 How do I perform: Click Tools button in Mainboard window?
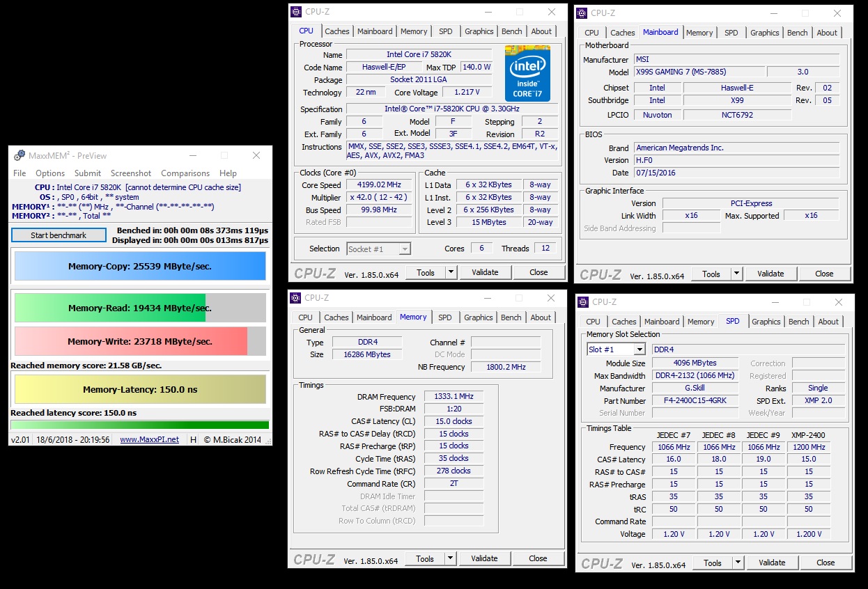711,274
